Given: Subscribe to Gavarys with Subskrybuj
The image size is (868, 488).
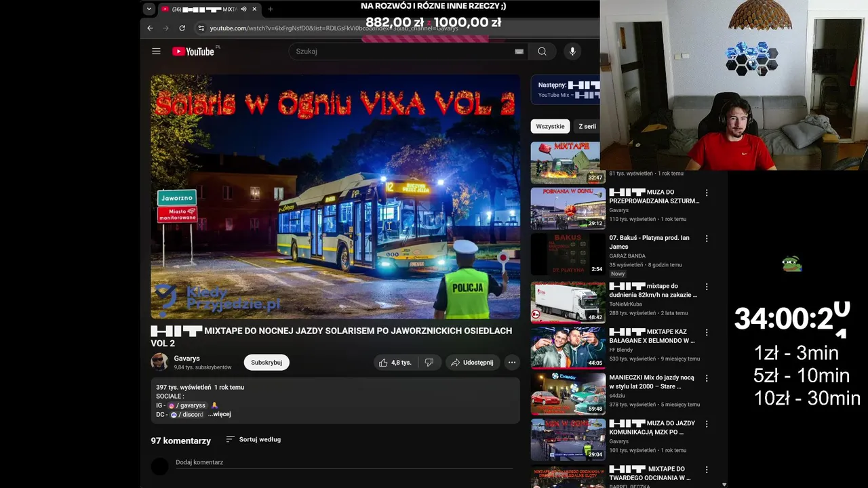Looking at the screenshot, I should click(x=267, y=363).
